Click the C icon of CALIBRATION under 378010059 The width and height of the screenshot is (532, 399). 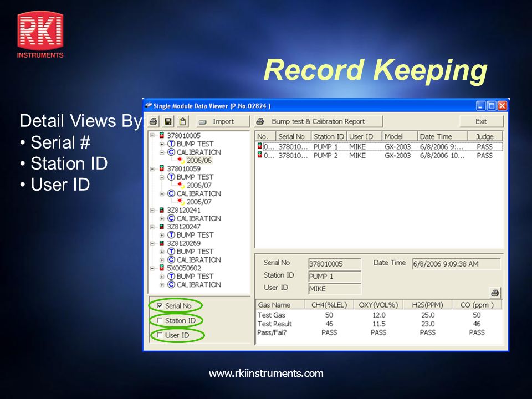pos(171,193)
